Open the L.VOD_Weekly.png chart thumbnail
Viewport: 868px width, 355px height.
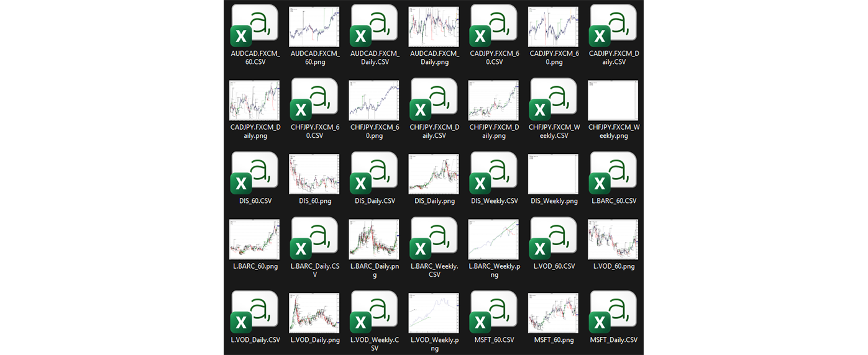pos(434,313)
